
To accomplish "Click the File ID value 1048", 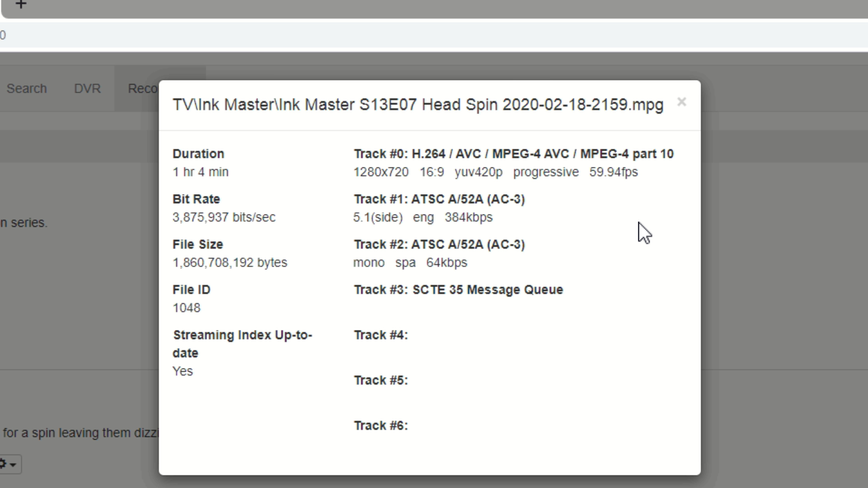I will pos(186,308).
